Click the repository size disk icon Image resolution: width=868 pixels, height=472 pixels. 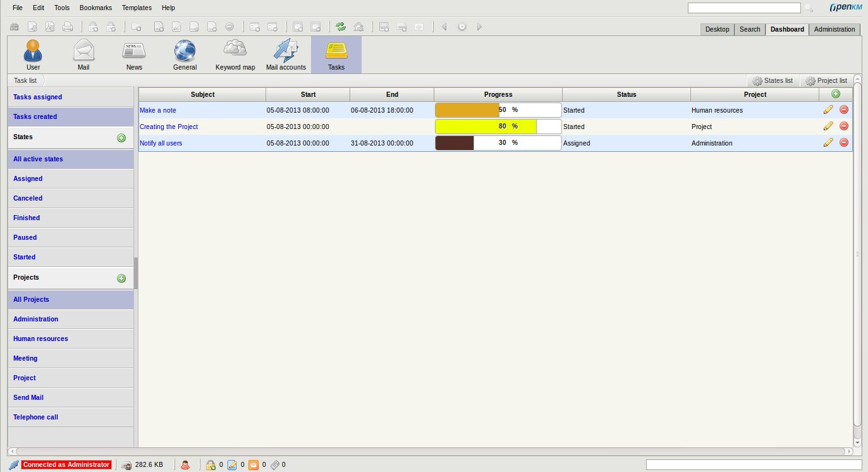click(126, 464)
